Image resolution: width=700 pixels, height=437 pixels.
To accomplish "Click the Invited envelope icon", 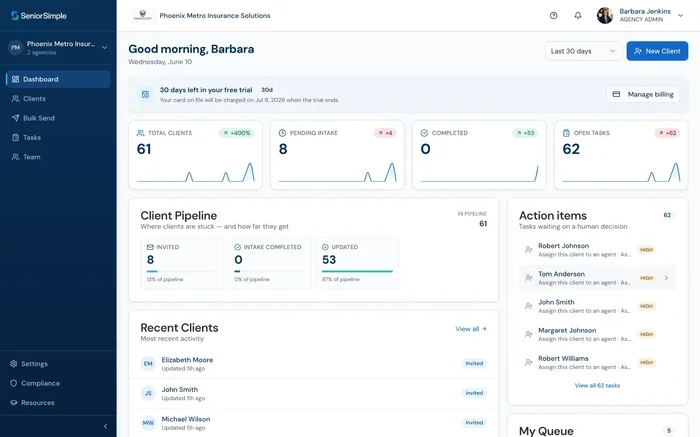I will (150, 247).
